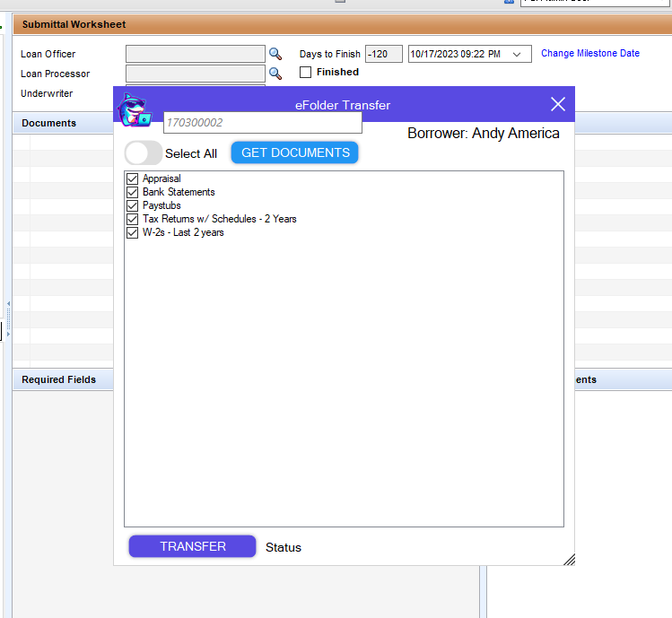Image resolution: width=672 pixels, height=618 pixels.
Task: Click the left-pointing splitter arrow on left edge
Action: click(x=9, y=304)
